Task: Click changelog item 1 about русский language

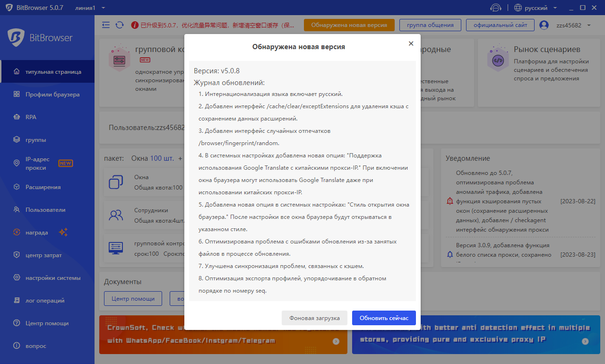Action: [271, 94]
